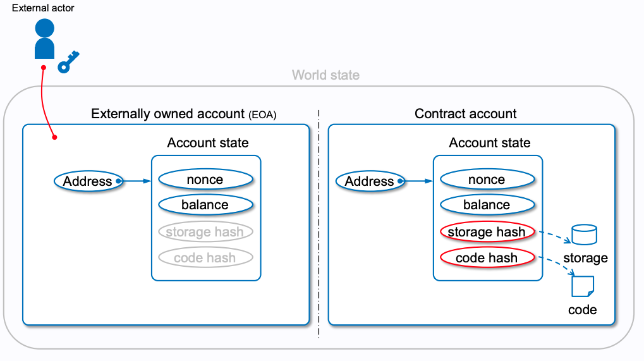
Task: Click the blue key icon
Action: click(x=68, y=62)
